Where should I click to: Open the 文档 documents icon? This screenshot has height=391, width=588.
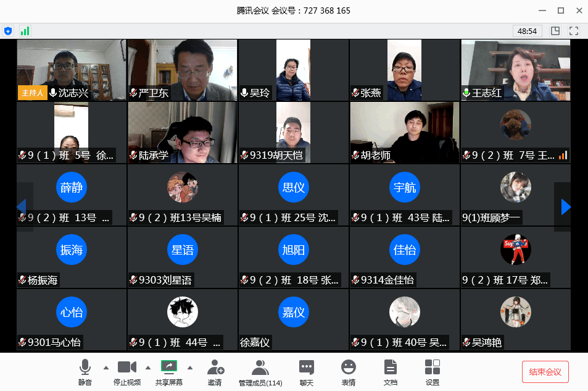coord(391,368)
